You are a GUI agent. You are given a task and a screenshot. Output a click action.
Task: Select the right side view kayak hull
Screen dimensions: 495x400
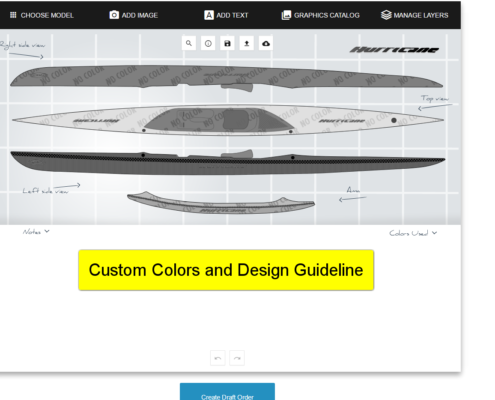click(227, 78)
